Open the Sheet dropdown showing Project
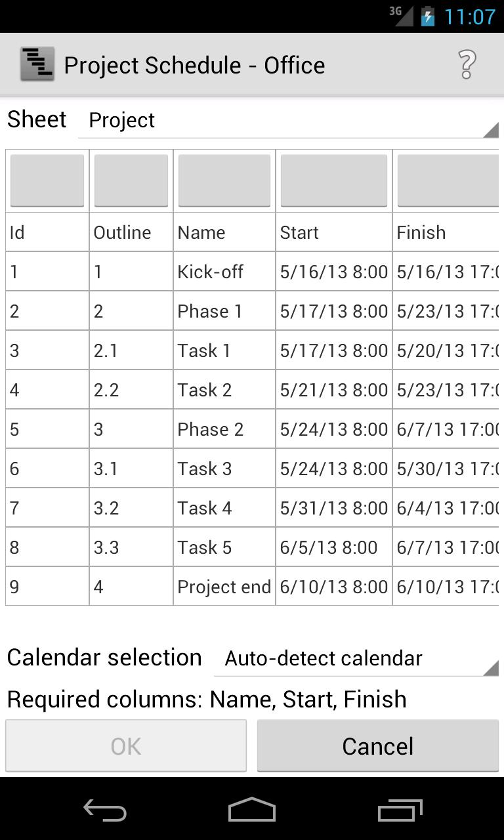The height and width of the screenshot is (840, 504). [x=289, y=120]
